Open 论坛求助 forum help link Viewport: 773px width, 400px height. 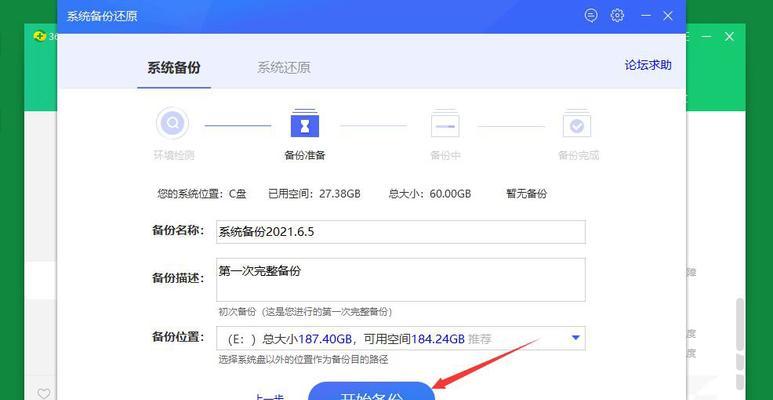(648, 65)
